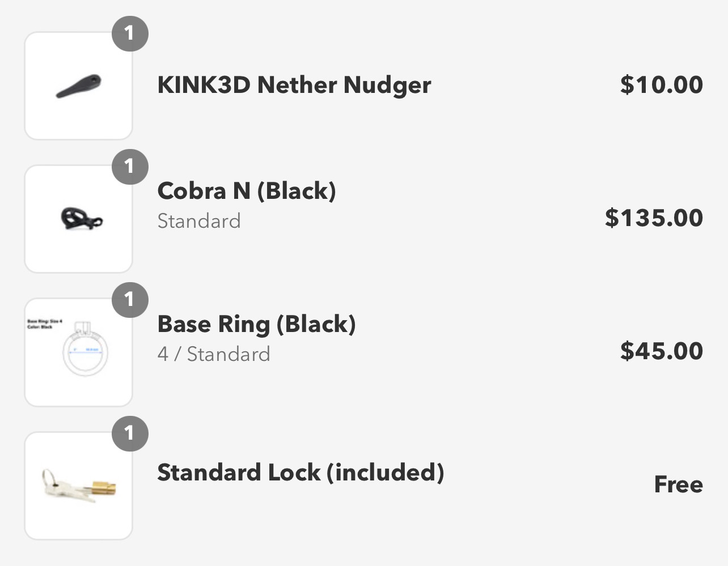Click quantity badge on Standard Lock item
The image size is (728, 566).
[x=130, y=433]
